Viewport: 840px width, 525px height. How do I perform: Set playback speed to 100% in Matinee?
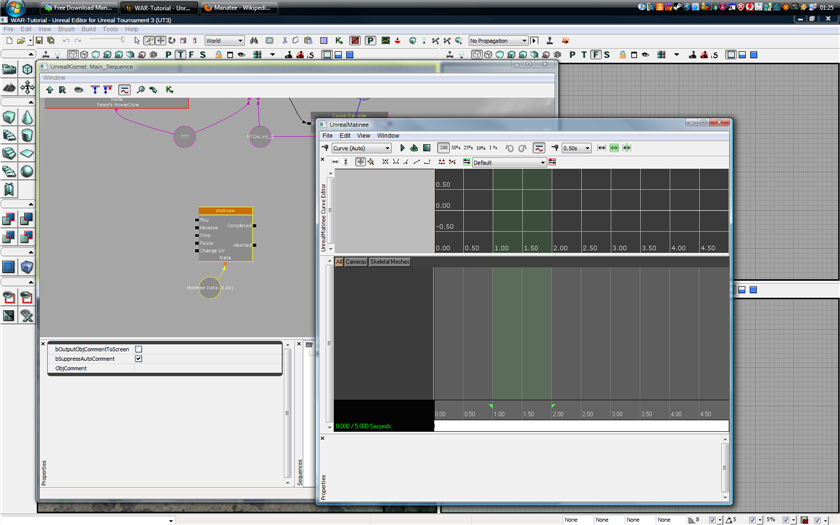(x=443, y=148)
